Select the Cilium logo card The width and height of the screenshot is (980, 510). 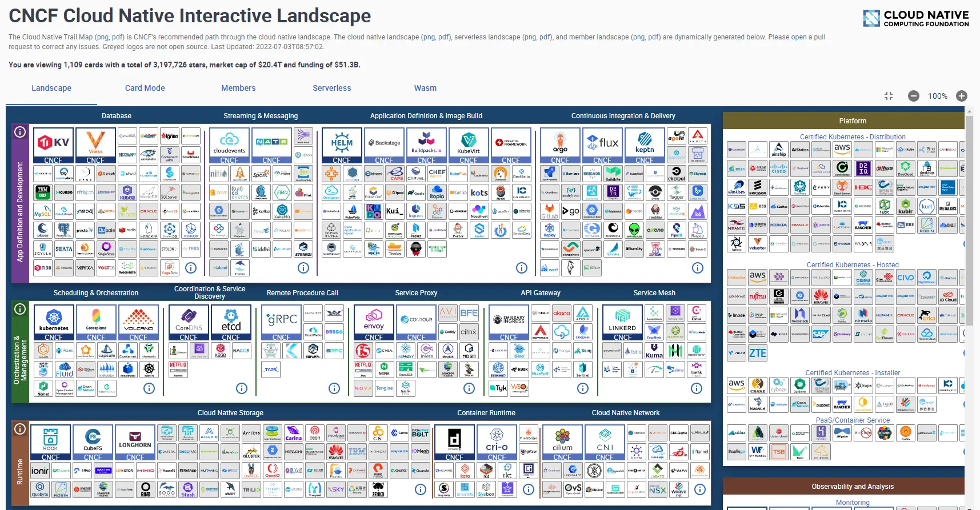pyautogui.click(x=562, y=443)
